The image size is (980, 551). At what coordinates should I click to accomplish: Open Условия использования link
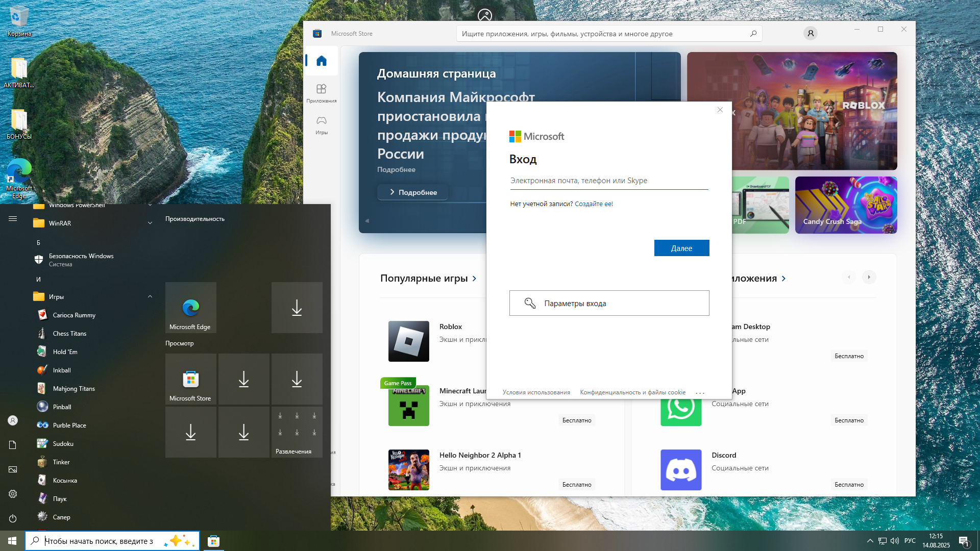pyautogui.click(x=536, y=392)
